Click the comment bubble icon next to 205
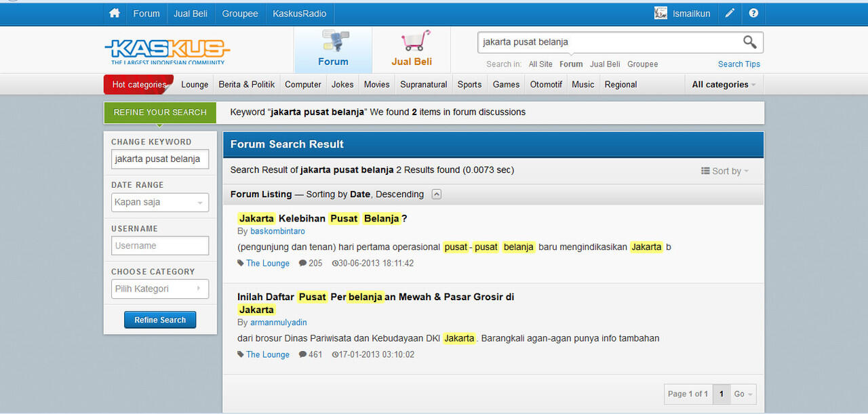The height and width of the screenshot is (414, 868). [303, 264]
